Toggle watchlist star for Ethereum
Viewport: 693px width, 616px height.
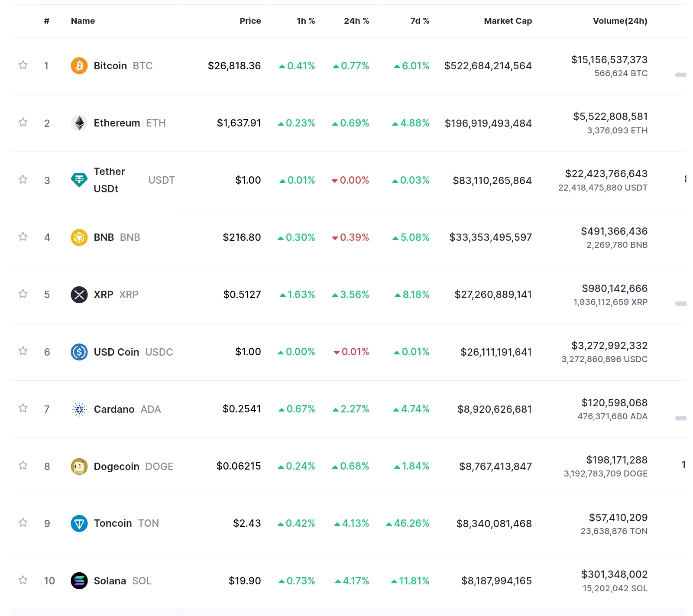(23, 122)
